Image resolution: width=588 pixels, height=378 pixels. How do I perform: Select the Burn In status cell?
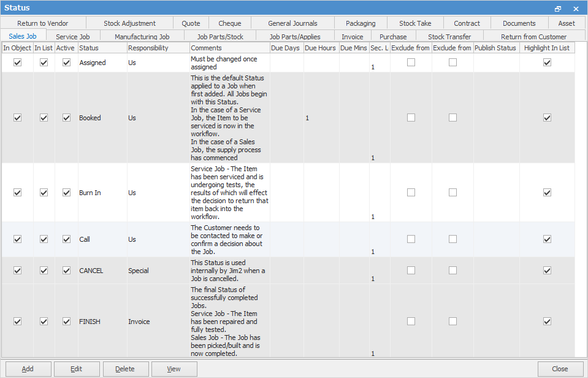coord(102,192)
